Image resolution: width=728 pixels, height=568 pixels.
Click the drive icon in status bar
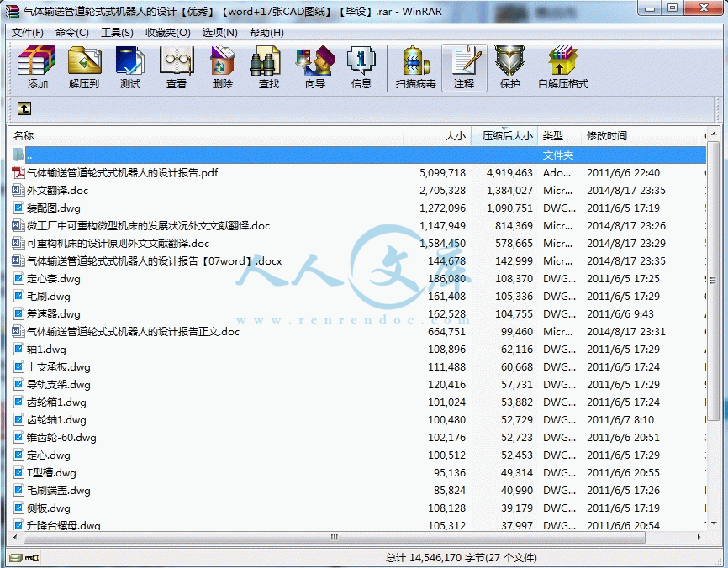pos(16,557)
